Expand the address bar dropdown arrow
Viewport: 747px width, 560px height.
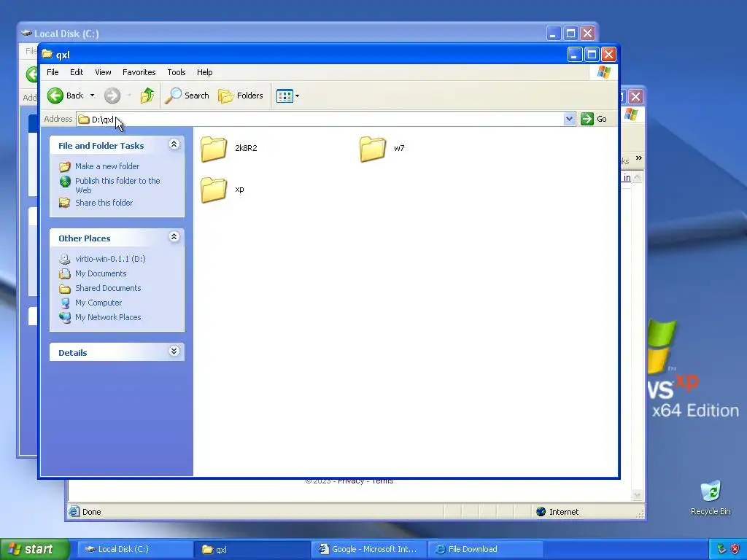click(x=569, y=119)
